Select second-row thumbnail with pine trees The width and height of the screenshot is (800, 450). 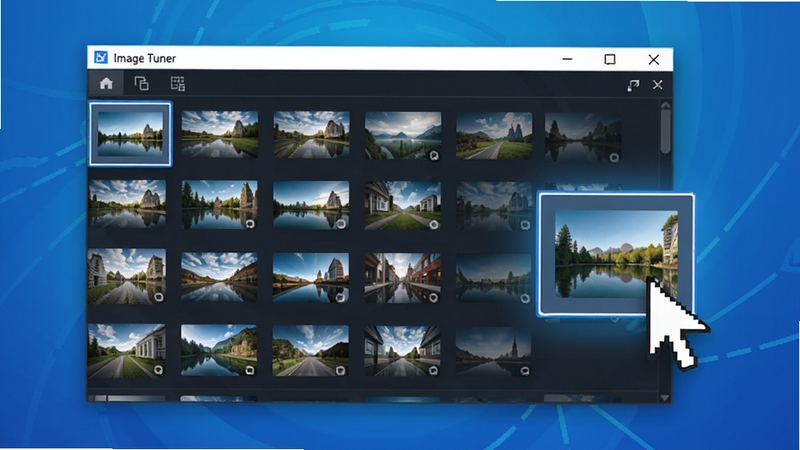pos(220,204)
